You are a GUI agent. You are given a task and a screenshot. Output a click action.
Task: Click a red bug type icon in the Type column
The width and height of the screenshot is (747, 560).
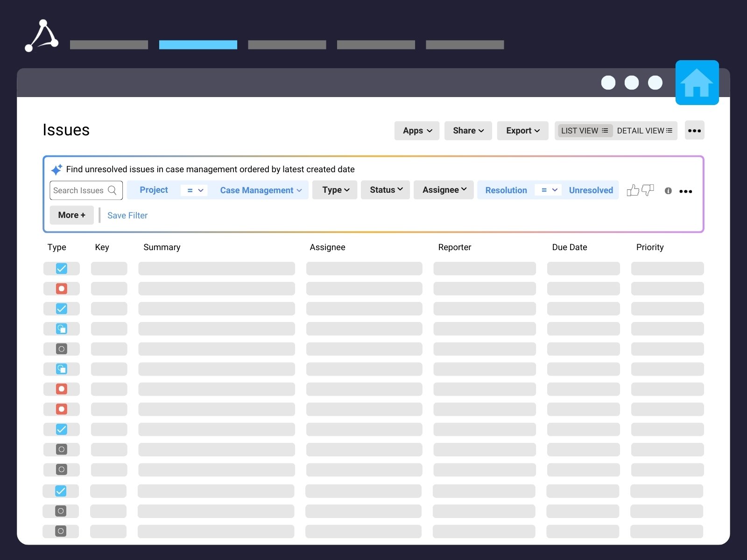(x=61, y=288)
